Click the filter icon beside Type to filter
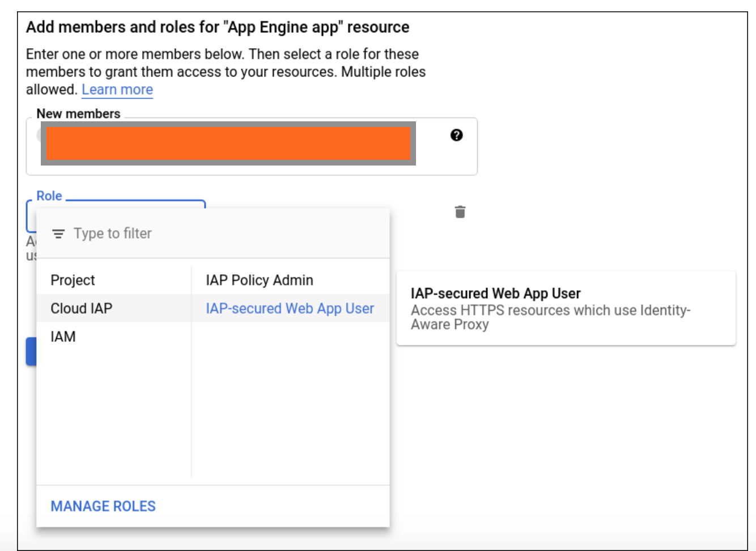Viewport: 756px width, 551px height. click(58, 234)
